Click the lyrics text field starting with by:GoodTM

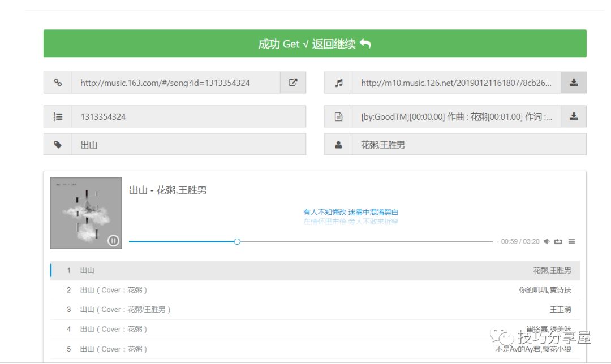pos(457,116)
